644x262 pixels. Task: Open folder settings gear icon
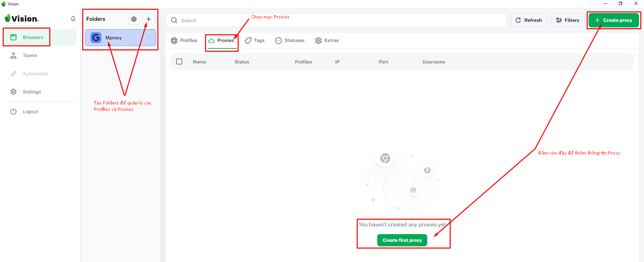click(x=134, y=19)
